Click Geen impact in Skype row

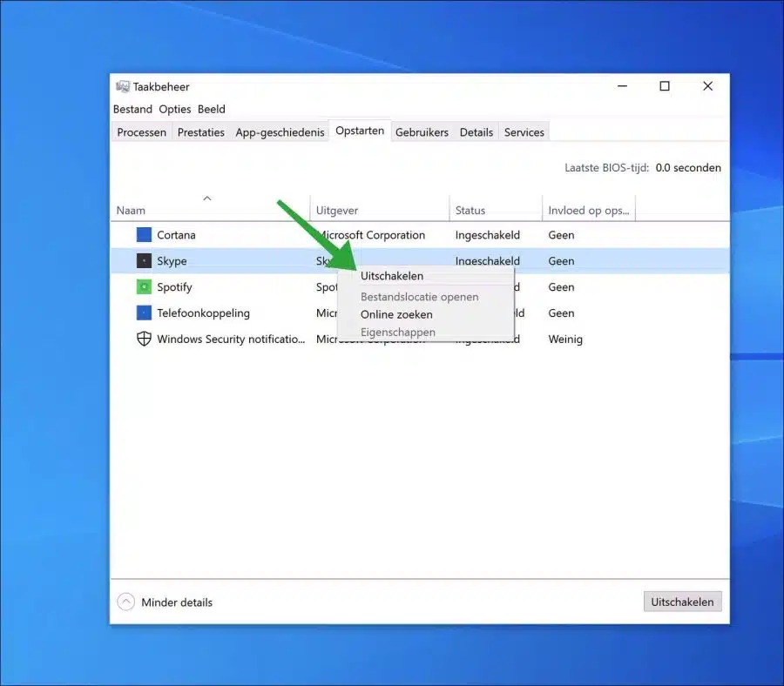click(561, 261)
